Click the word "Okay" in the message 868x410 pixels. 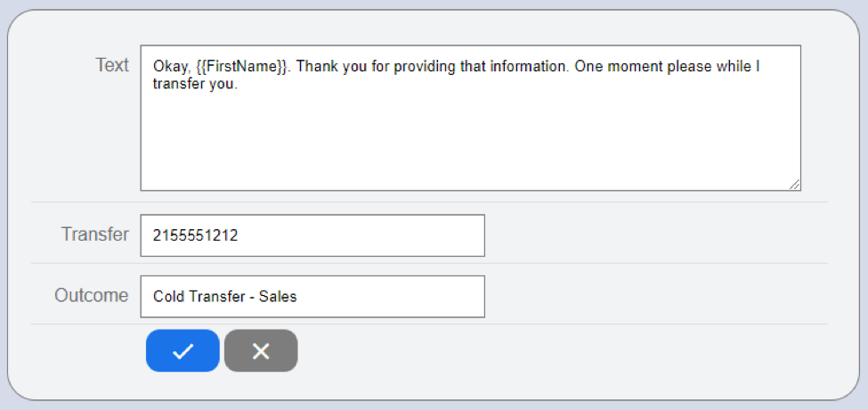pyautogui.click(x=169, y=67)
